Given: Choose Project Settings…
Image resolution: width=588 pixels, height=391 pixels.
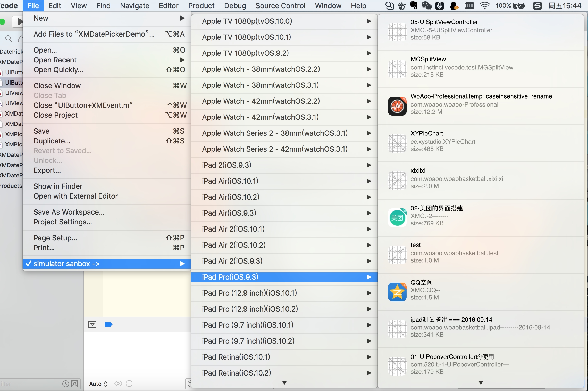Looking at the screenshot, I should point(107,222).
